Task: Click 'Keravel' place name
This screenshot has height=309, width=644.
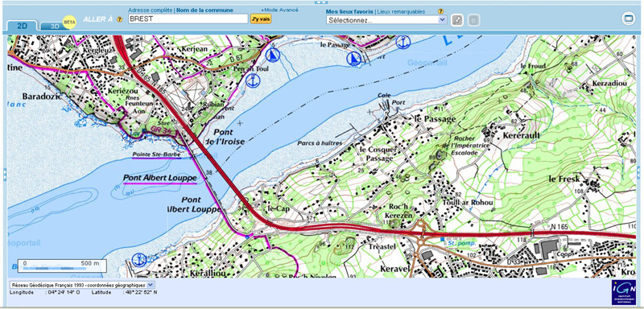Action: point(395,269)
